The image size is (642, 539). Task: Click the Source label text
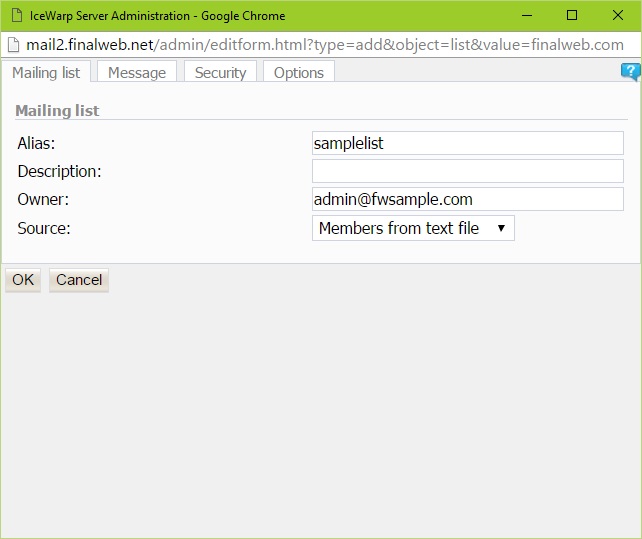[44, 228]
